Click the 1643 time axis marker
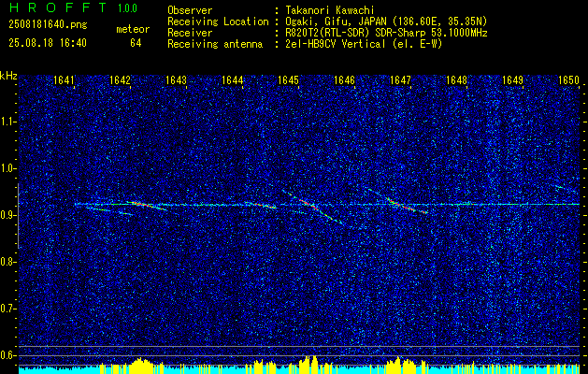 coord(177,80)
